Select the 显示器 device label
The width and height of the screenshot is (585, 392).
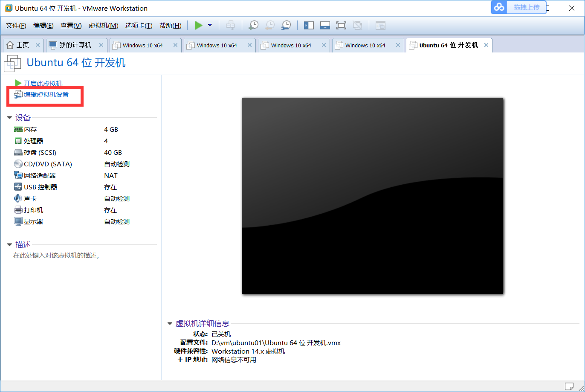pos(33,221)
